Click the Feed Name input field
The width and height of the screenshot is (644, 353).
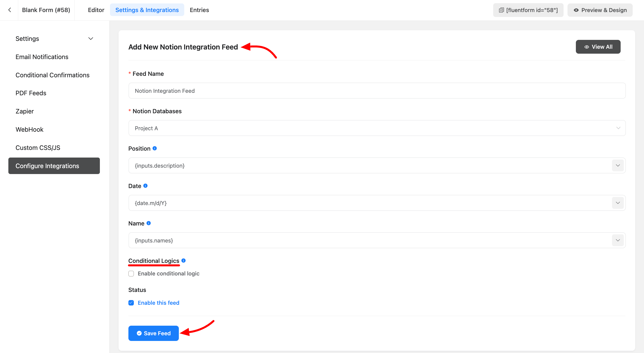click(x=377, y=91)
